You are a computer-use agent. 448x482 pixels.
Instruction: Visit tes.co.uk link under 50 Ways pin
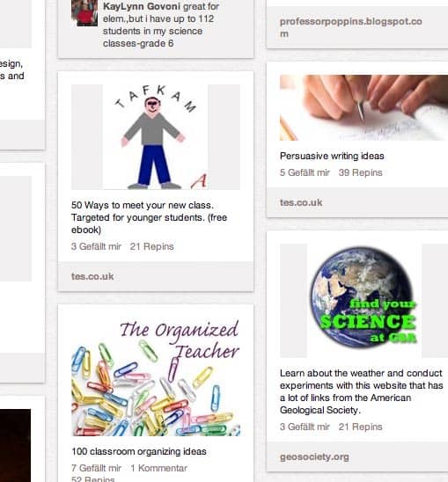92,276
